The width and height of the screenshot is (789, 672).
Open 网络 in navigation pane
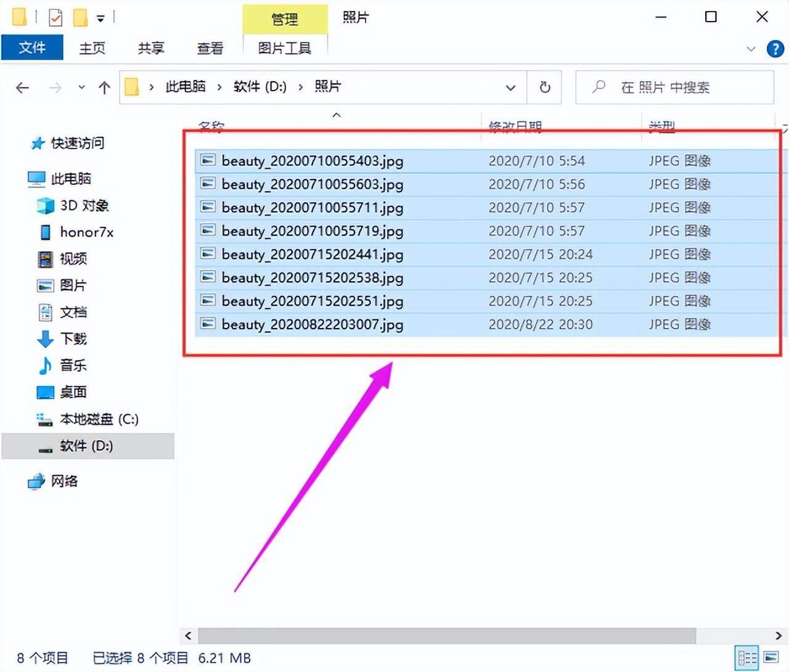point(64,481)
